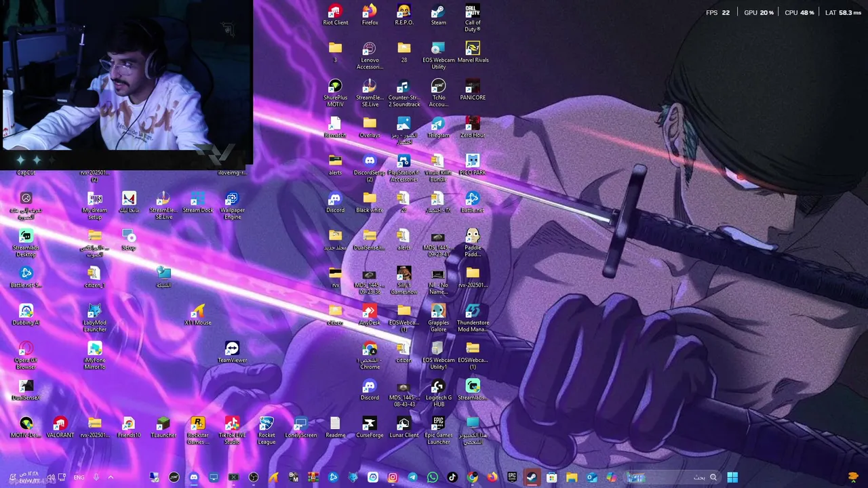Select the iMyFone MirrorTo icon
The image size is (868, 488).
pos(95,355)
